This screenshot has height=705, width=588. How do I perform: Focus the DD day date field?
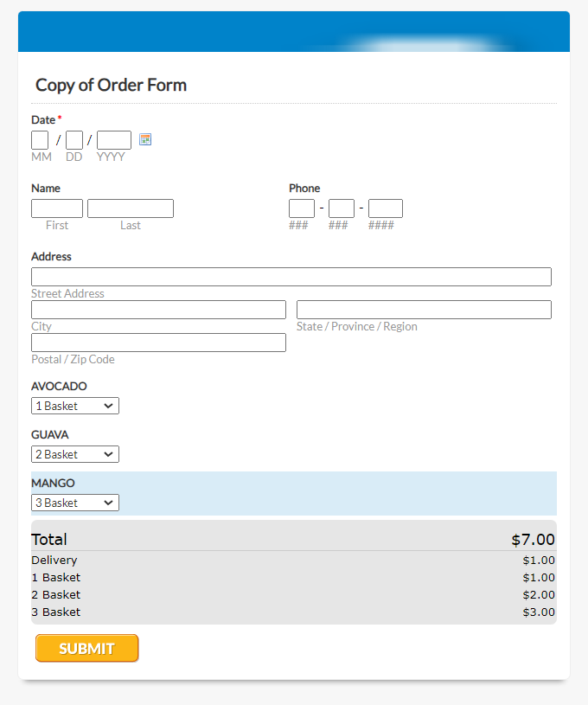(74, 140)
